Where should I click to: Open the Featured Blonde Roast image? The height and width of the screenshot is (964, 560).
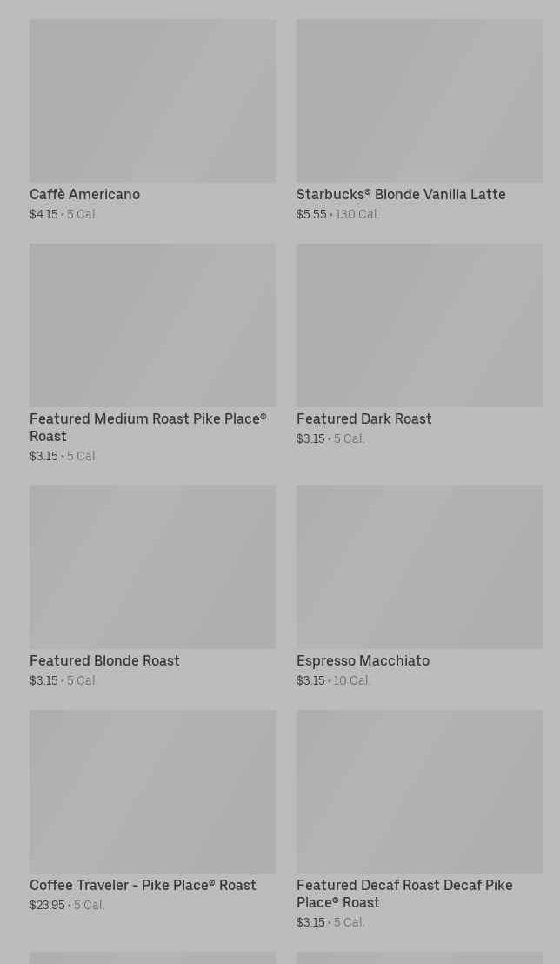pos(152,567)
